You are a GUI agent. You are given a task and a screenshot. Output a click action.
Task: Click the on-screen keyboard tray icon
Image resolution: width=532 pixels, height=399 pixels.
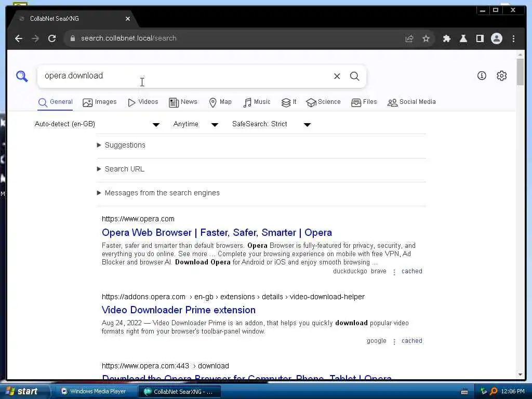[464, 392]
